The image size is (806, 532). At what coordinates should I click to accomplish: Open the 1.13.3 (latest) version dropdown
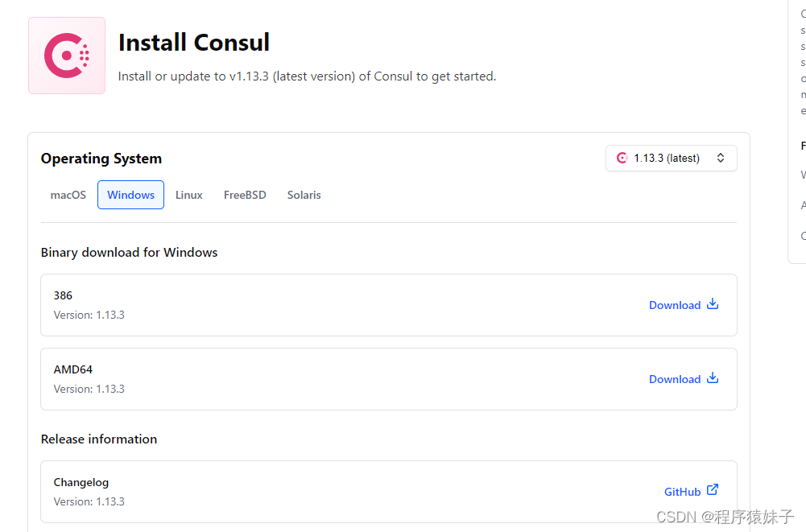tap(671, 158)
